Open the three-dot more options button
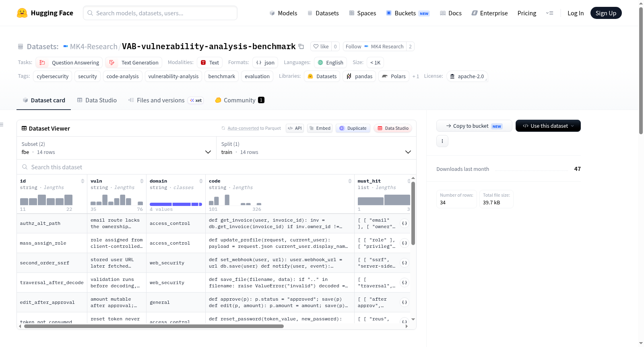The height and width of the screenshot is (347, 644). (x=442, y=141)
